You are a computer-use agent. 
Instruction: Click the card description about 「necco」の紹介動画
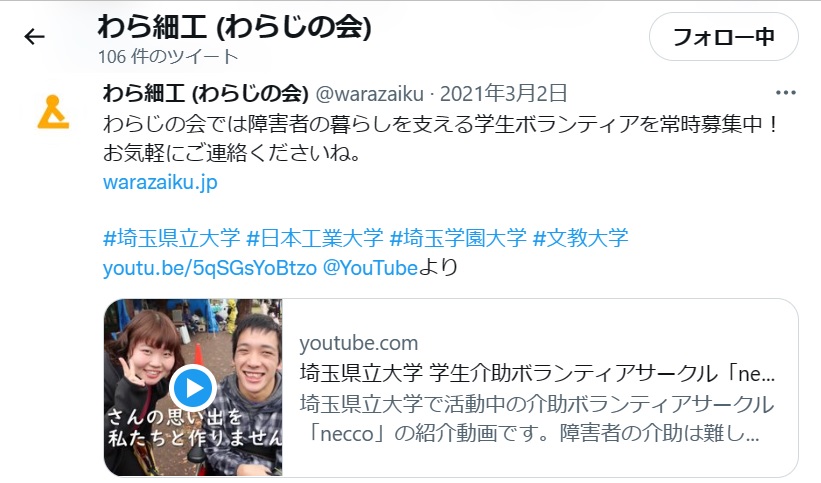(x=537, y=419)
